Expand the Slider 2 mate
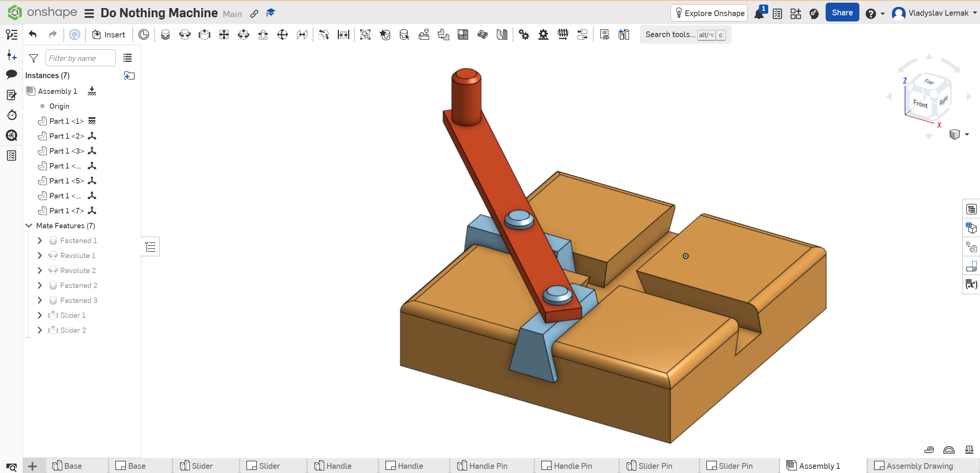 click(x=40, y=330)
